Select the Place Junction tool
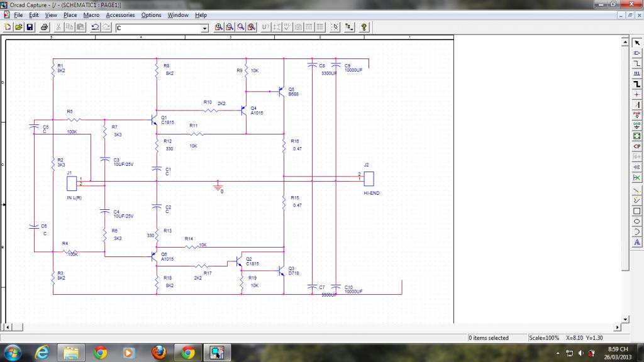This screenshot has height=362, width=644. click(x=636, y=94)
